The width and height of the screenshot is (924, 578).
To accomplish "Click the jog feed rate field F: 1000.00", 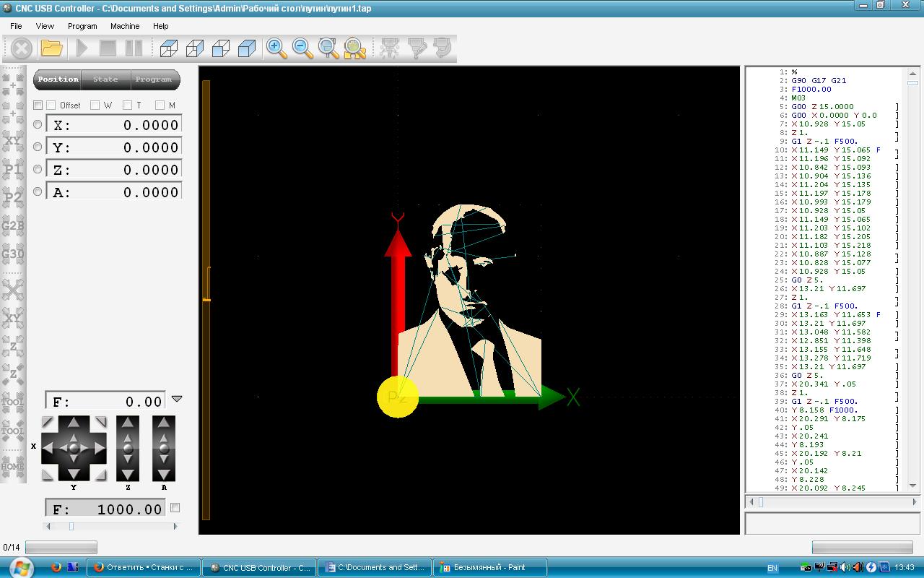I will [105, 509].
